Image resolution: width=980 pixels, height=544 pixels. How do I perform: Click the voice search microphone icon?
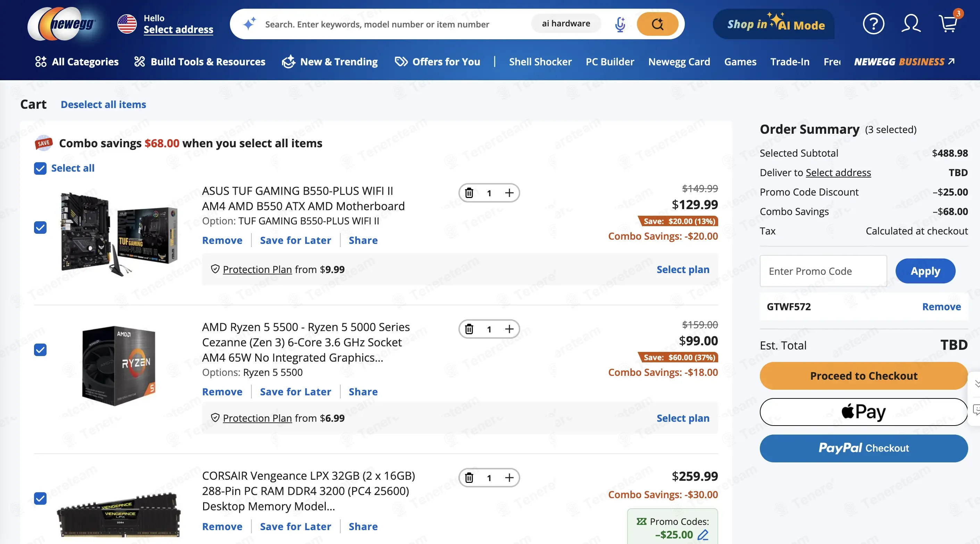point(620,24)
